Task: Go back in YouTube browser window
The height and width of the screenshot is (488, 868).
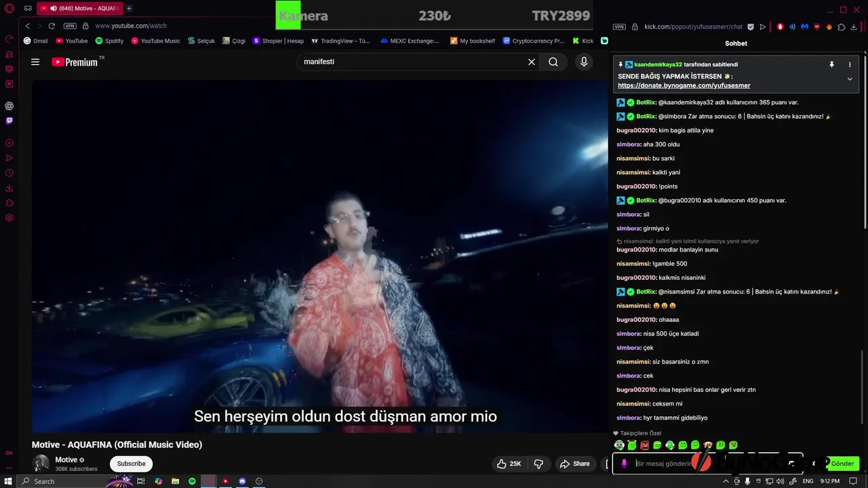Action: (28, 26)
